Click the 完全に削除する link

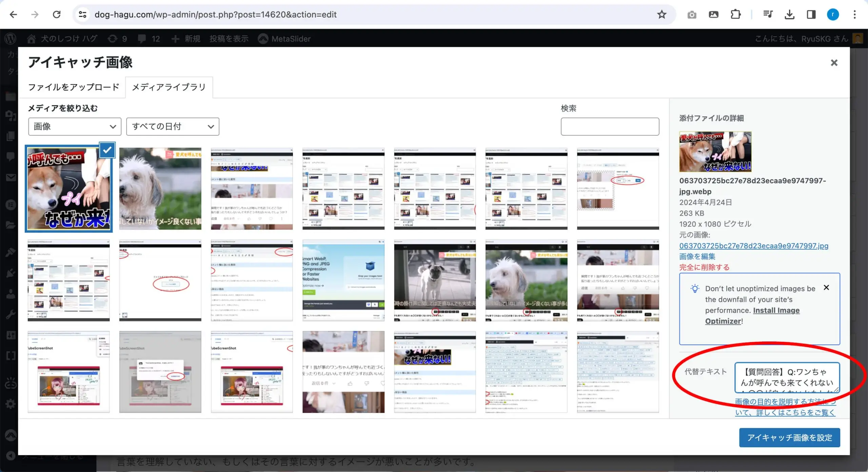point(704,267)
